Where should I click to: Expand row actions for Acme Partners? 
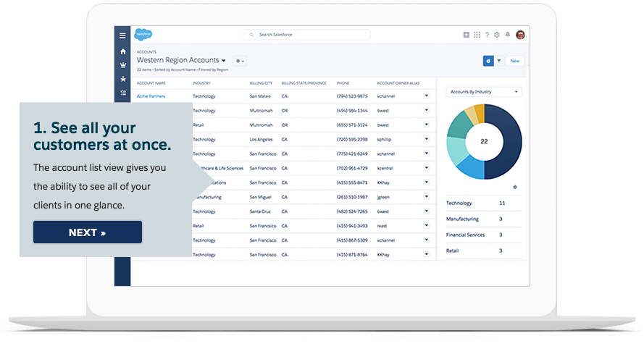point(427,96)
